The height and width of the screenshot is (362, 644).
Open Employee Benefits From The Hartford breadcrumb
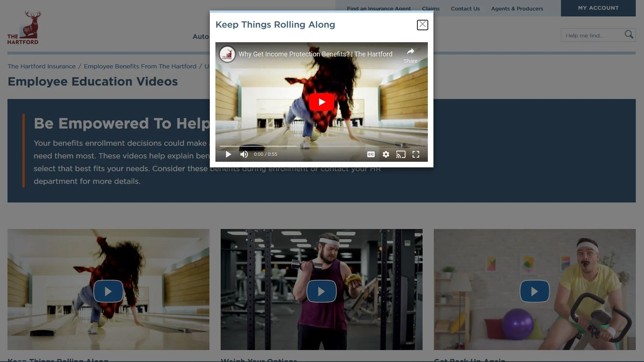coord(140,66)
